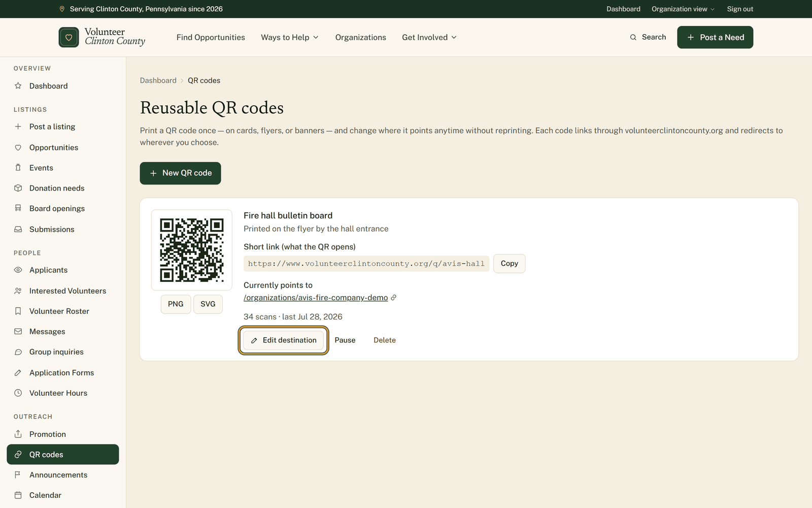The height and width of the screenshot is (508, 812).
Task: Delete the Fire hall bulletin board code
Action: 385,340
